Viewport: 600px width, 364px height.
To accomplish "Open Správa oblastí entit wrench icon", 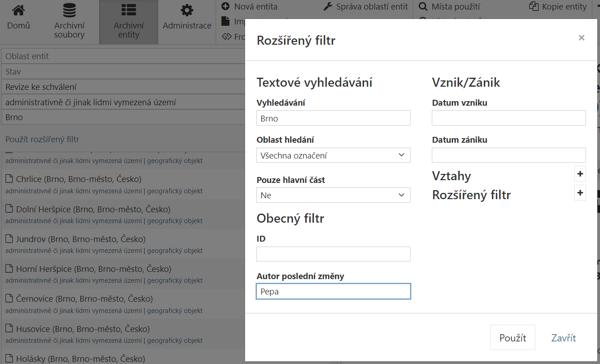I will pos(328,7).
